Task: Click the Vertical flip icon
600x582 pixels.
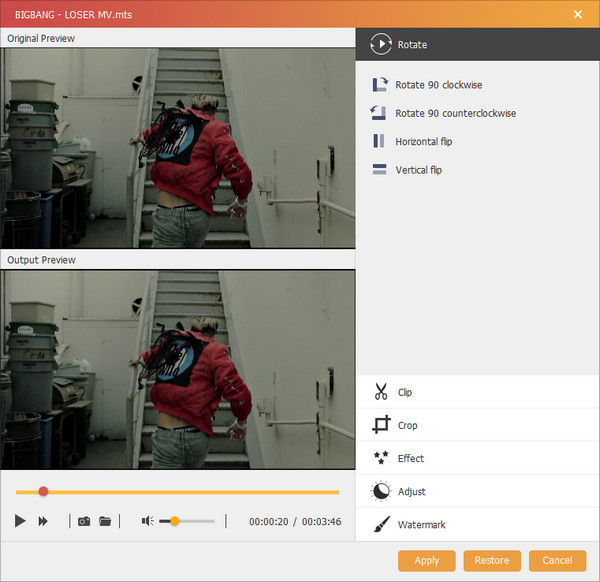Action: (x=379, y=169)
